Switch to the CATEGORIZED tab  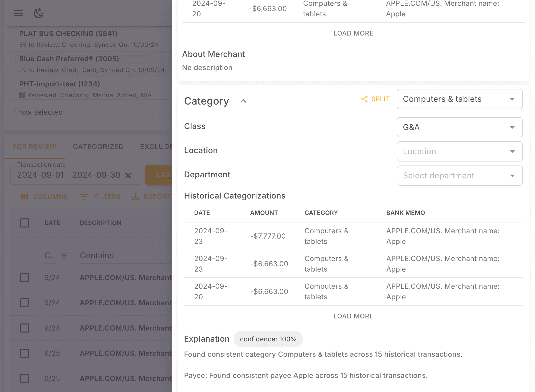(x=98, y=147)
